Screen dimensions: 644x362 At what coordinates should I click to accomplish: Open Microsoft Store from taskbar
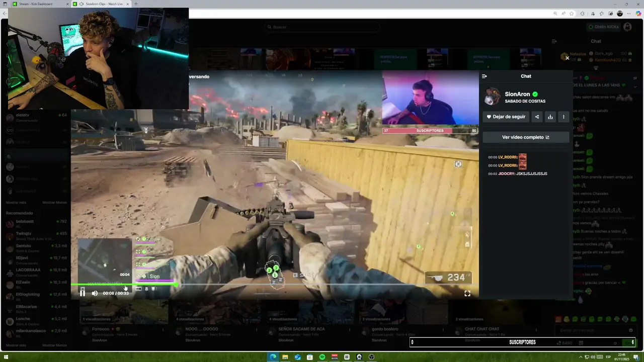coord(310,357)
